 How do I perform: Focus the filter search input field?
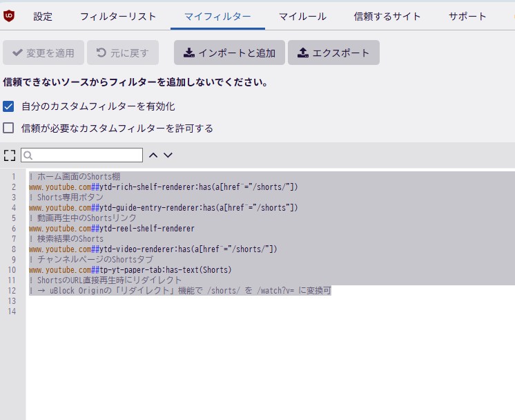[x=81, y=155]
